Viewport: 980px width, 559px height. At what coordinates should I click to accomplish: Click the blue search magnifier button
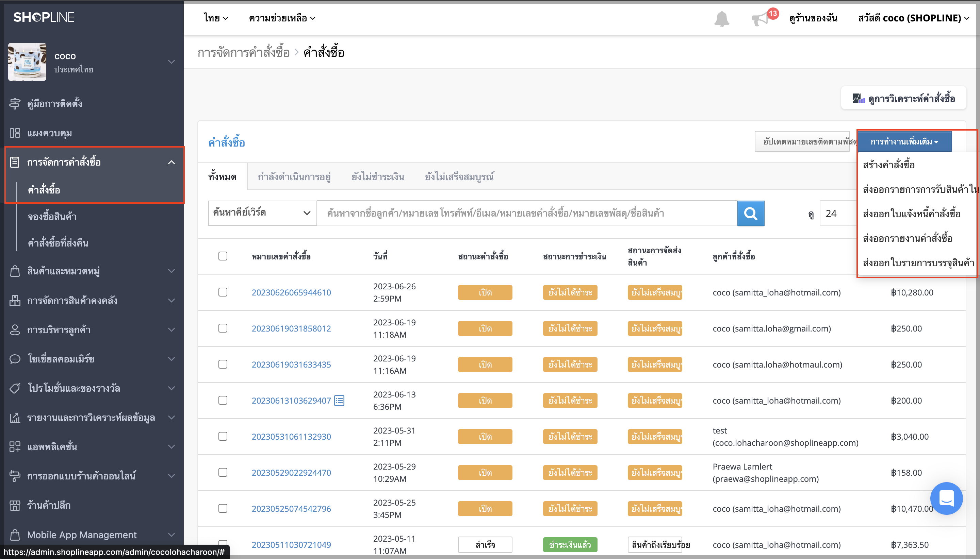click(x=750, y=213)
